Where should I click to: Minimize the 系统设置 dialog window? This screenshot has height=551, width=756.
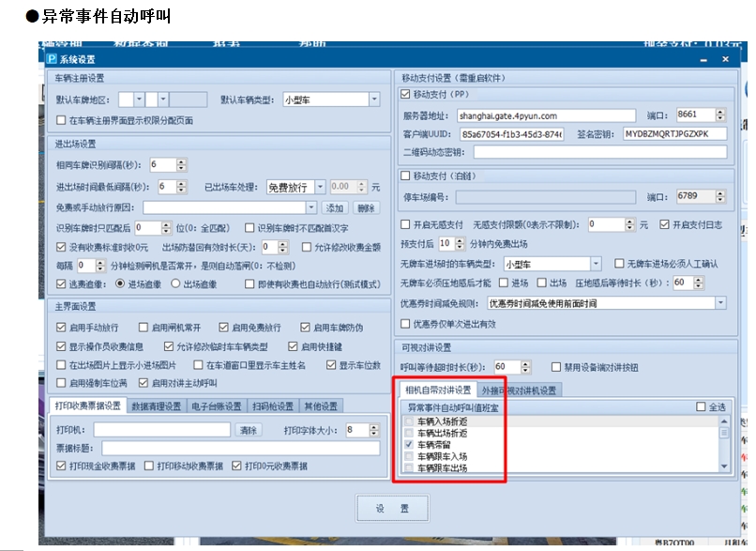tap(703, 58)
